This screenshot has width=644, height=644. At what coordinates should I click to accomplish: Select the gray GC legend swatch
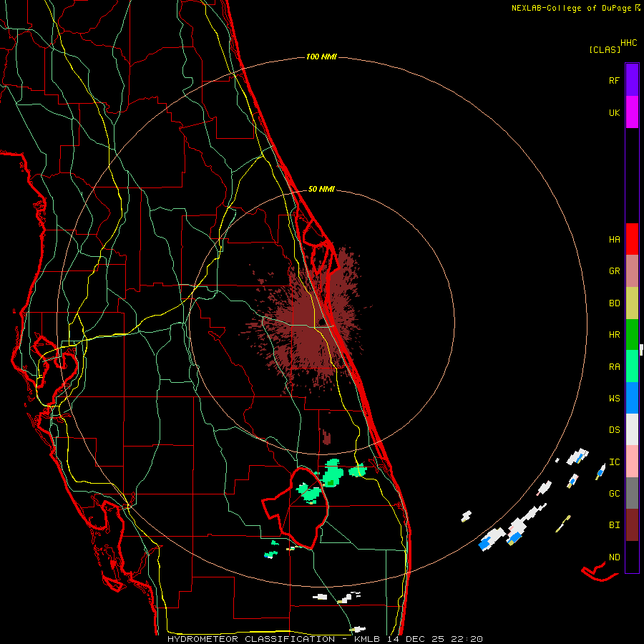(x=632, y=493)
